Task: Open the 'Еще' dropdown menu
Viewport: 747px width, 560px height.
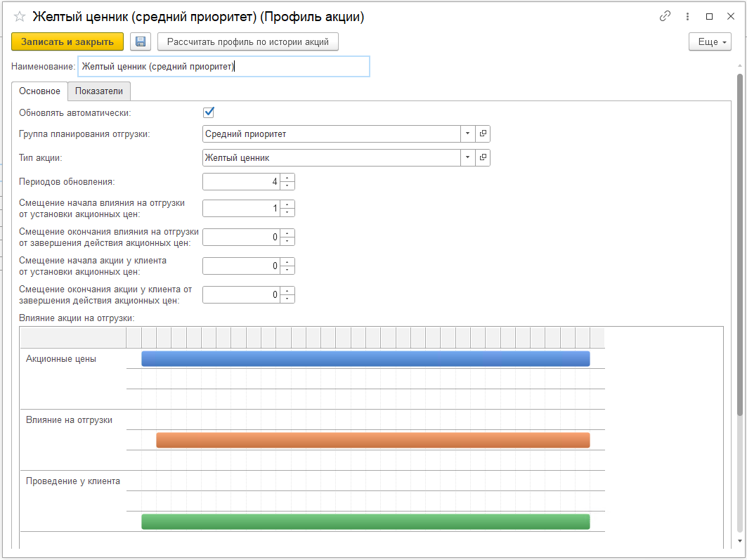Action: tap(712, 42)
